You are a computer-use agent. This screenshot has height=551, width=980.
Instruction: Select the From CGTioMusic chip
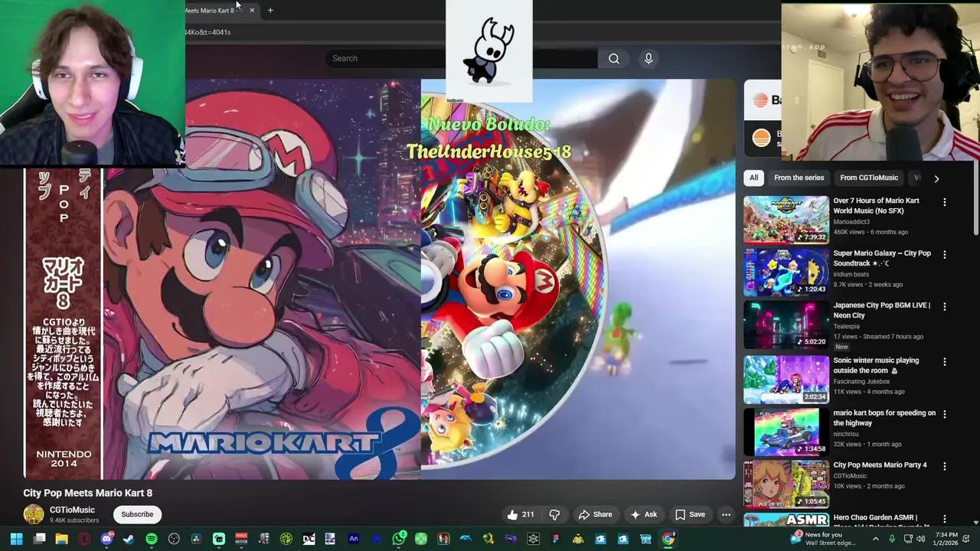point(869,178)
